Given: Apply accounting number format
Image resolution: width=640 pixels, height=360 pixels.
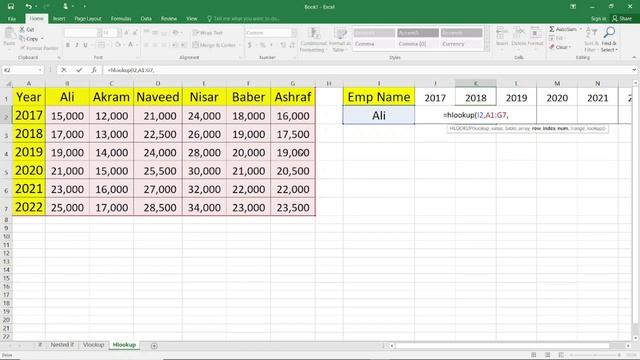Looking at the screenshot, I should [x=249, y=45].
